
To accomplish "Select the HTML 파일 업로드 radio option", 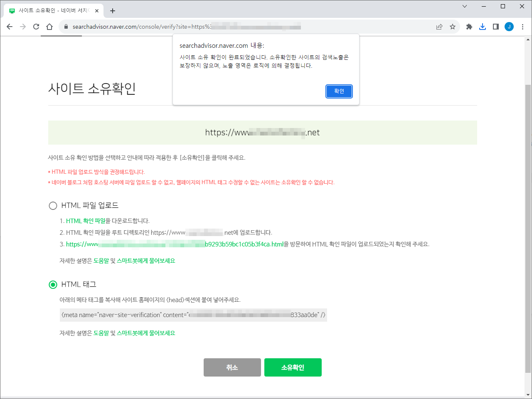I will coord(53,205).
